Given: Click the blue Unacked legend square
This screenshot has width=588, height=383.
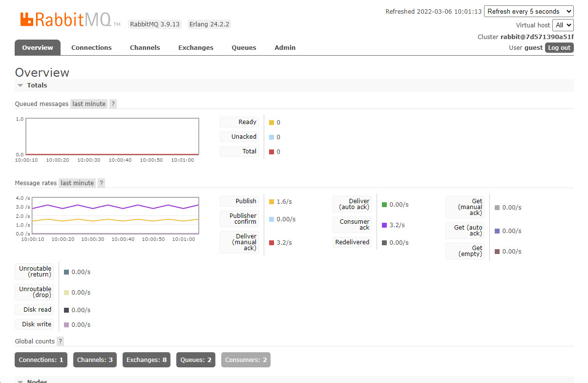Looking at the screenshot, I should tap(272, 137).
